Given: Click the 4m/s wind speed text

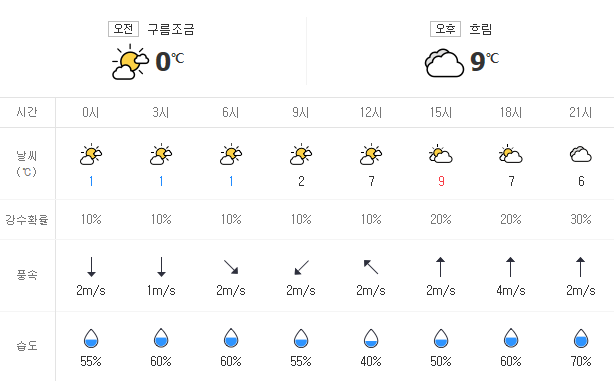Looking at the screenshot, I should click(x=511, y=291).
